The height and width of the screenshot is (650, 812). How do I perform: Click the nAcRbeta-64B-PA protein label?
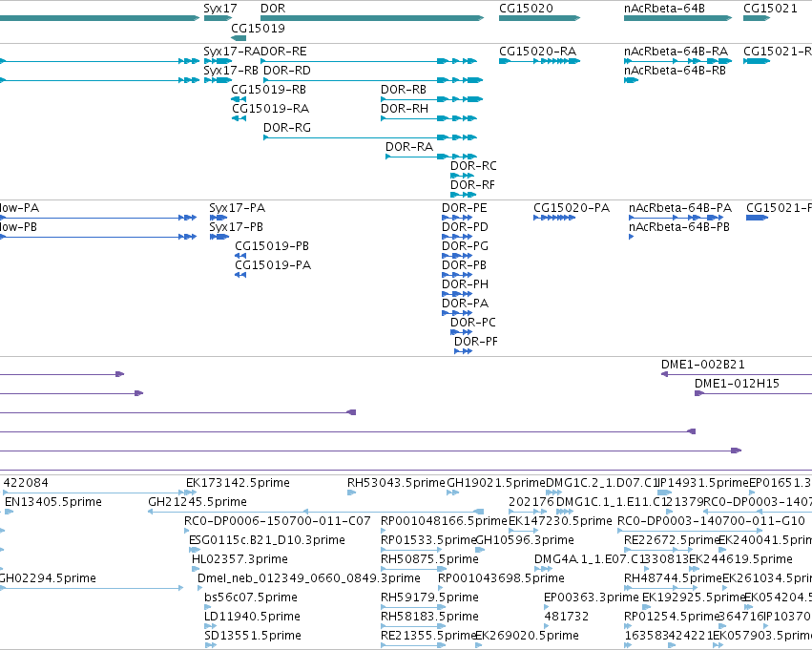680,208
